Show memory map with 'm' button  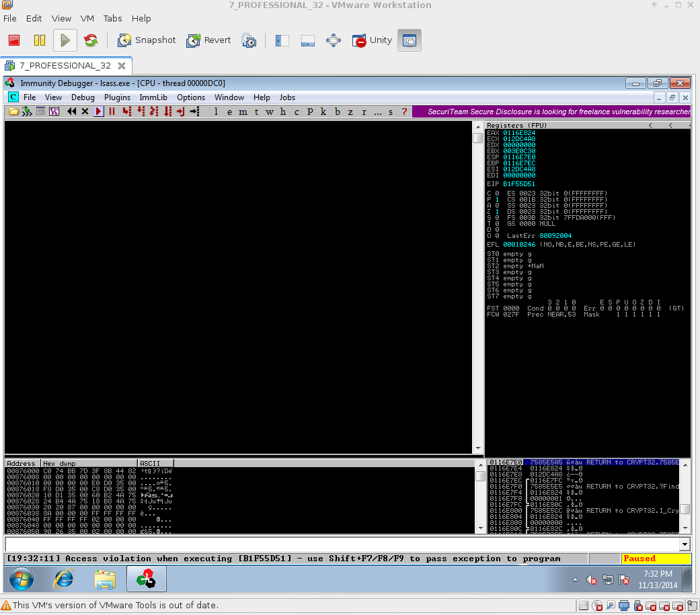243,112
